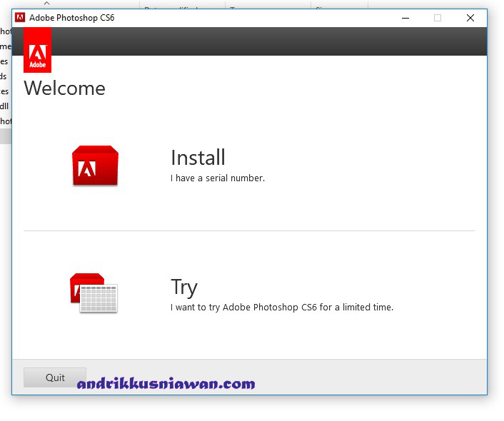The height and width of the screenshot is (421, 504).
Task: Click "I want to try Adobe Photoshop CS6" text
Action: (x=243, y=308)
